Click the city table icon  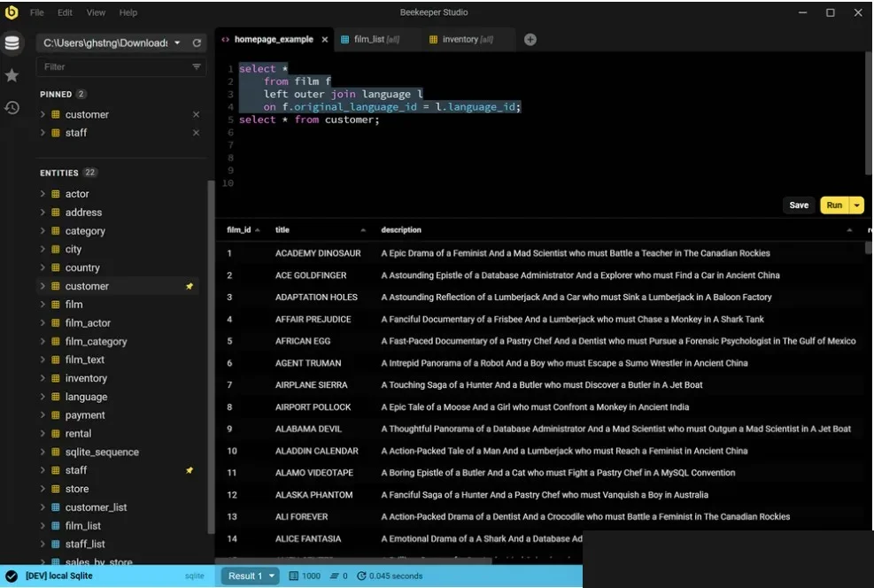[56, 249]
